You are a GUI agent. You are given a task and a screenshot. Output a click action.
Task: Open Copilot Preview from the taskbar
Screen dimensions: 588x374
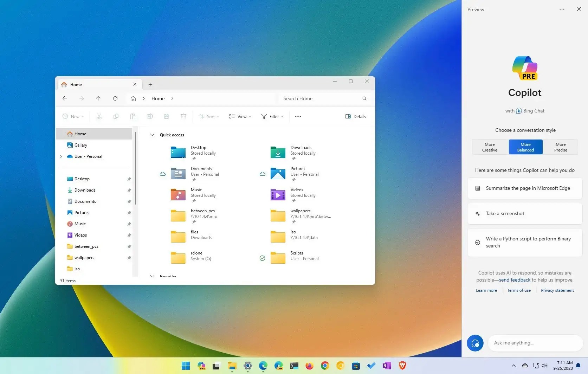point(201,366)
